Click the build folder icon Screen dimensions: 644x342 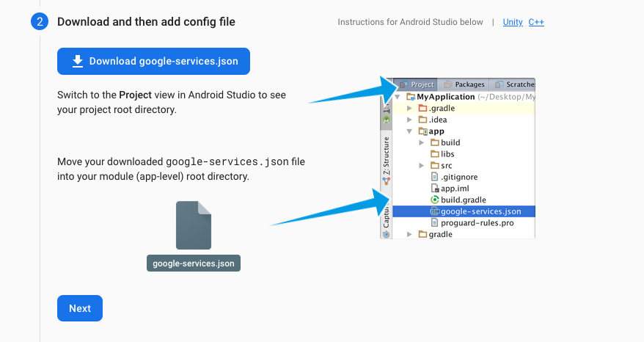[x=435, y=142]
